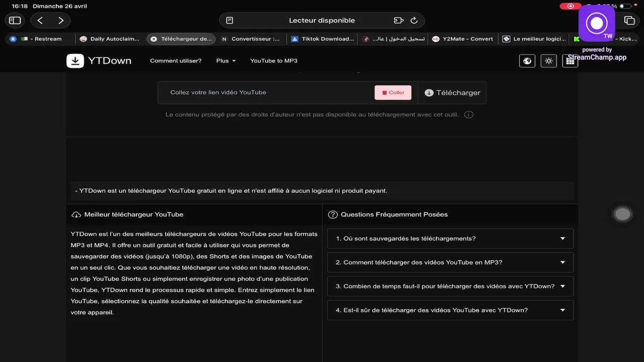Switch to the Y2Mate - Convert tab
This screenshot has height=362, width=644.
point(463,39)
